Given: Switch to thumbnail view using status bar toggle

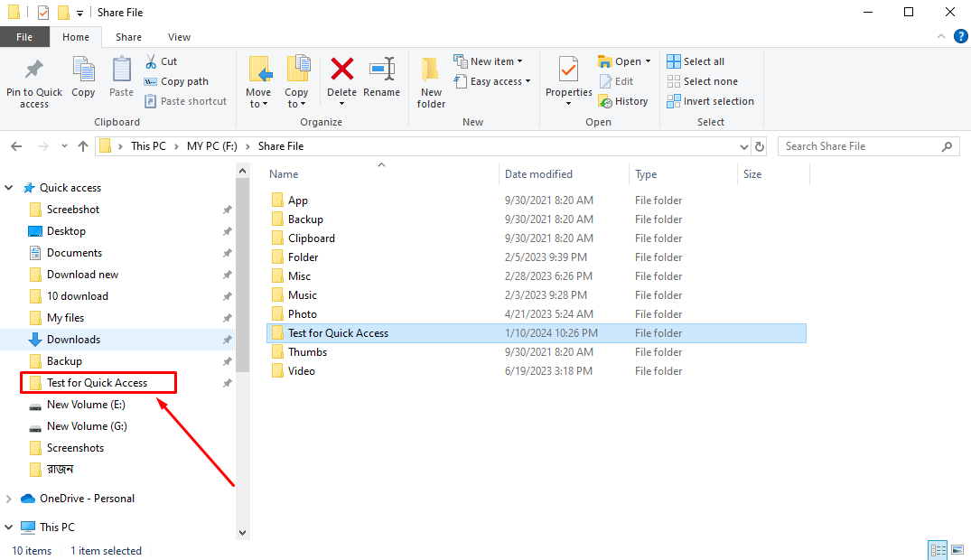Looking at the screenshot, I should coord(958,549).
